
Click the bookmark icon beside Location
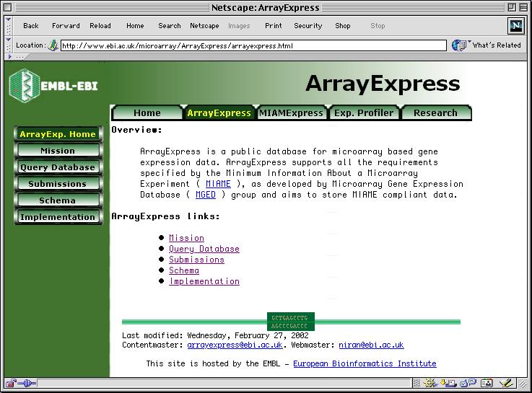[53, 45]
